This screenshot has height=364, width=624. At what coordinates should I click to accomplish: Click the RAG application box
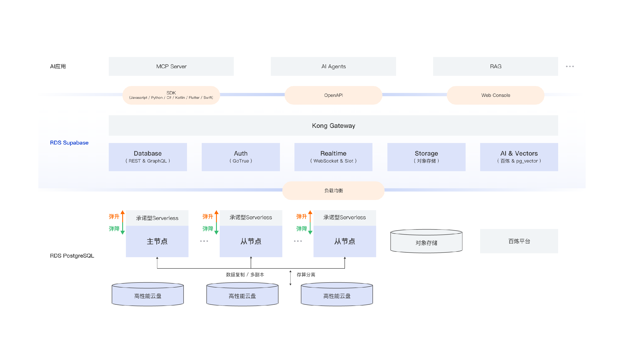point(495,66)
